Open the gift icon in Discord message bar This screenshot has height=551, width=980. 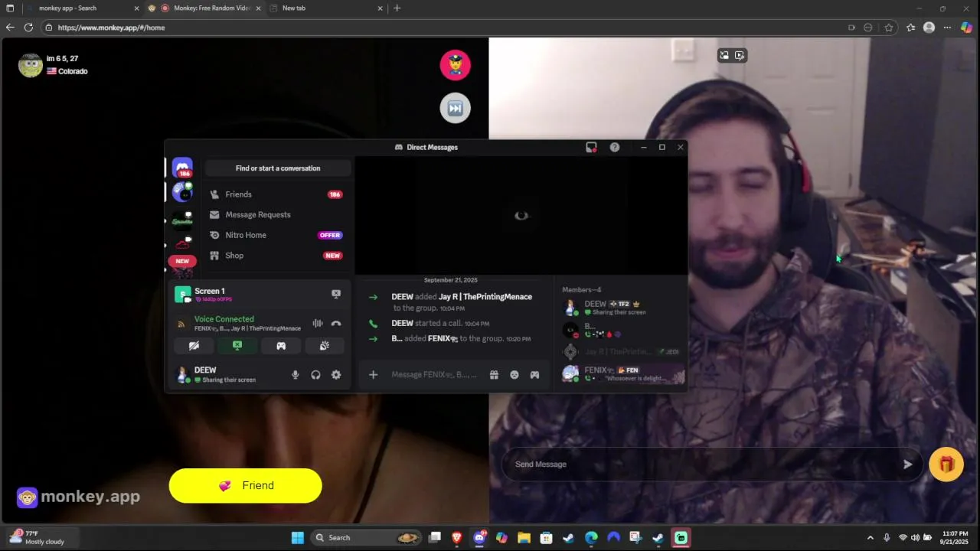point(494,374)
